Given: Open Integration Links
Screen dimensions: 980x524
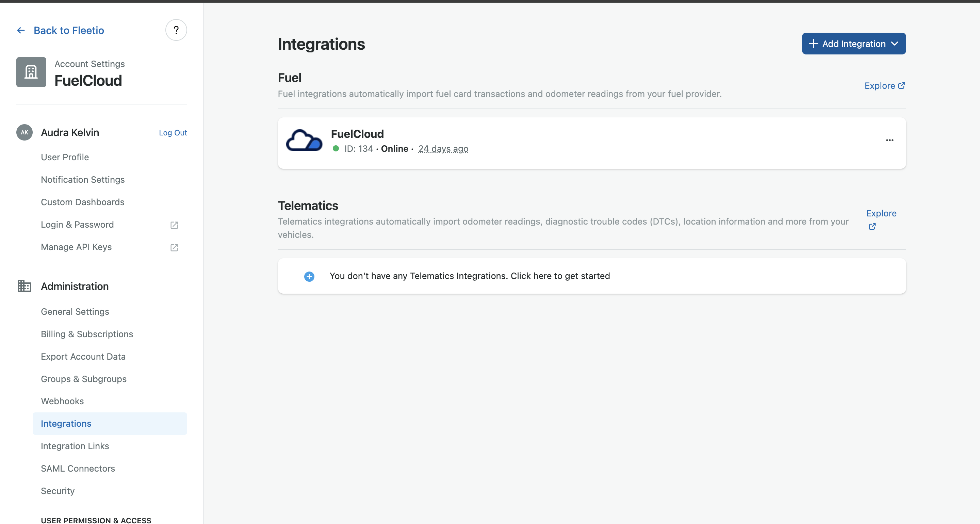Looking at the screenshot, I should coord(75,446).
